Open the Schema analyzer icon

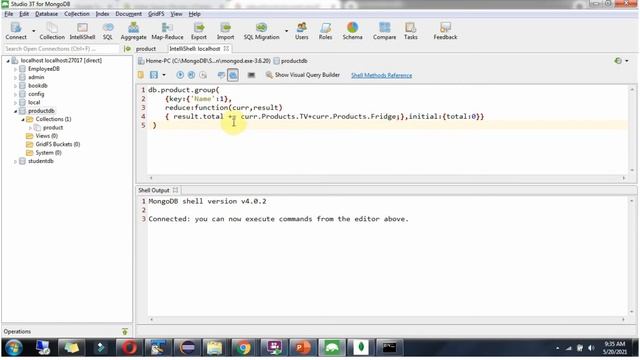352,31
